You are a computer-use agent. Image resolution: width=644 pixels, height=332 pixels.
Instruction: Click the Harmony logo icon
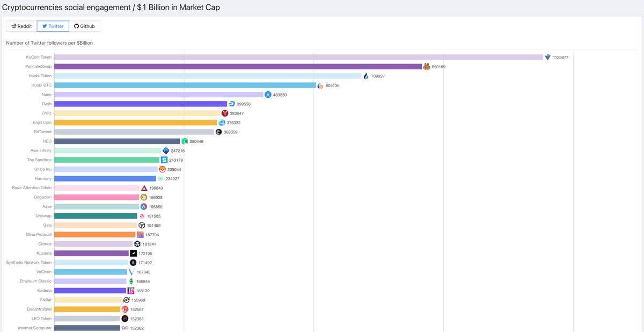click(x=160, y=179)
